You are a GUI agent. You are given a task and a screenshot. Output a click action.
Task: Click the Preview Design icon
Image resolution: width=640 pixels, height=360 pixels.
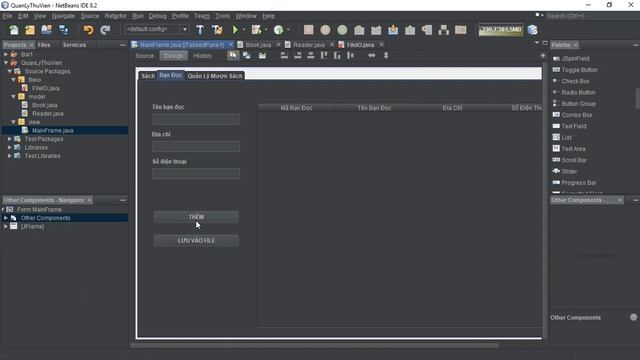click(262, 56)
